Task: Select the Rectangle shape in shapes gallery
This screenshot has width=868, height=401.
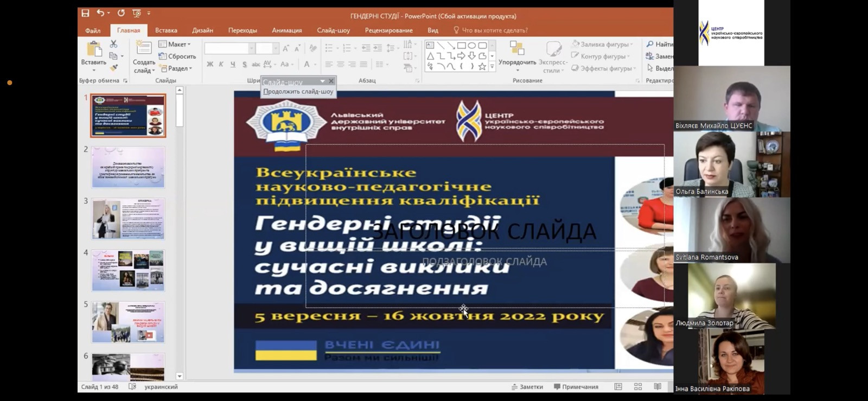Action: click(461, 46)
